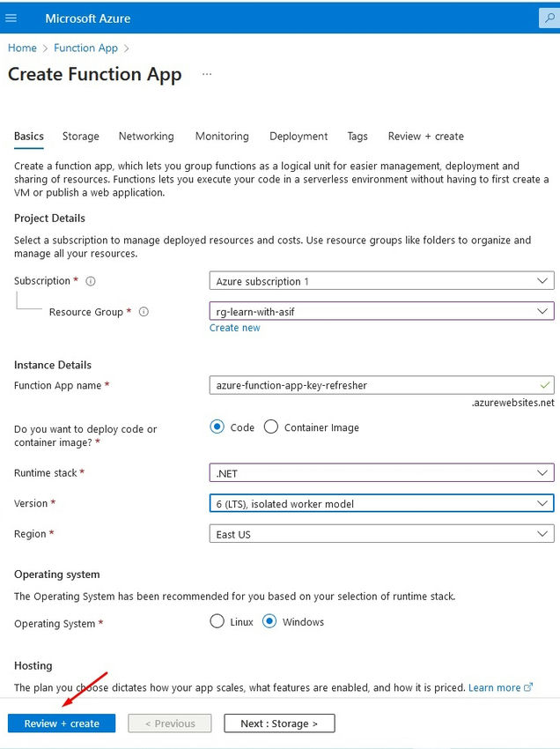Switch to the Storage tab
Image resolution: width=560 pixels, height=749 pixels.
pyautogui.click(x=80, y=137)
